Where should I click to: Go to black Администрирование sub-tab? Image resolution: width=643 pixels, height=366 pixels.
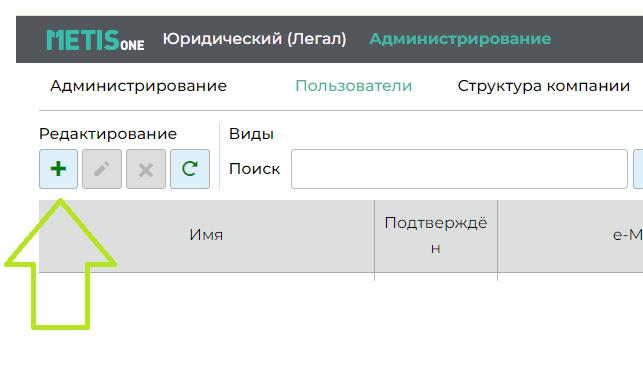coord(138,86)
